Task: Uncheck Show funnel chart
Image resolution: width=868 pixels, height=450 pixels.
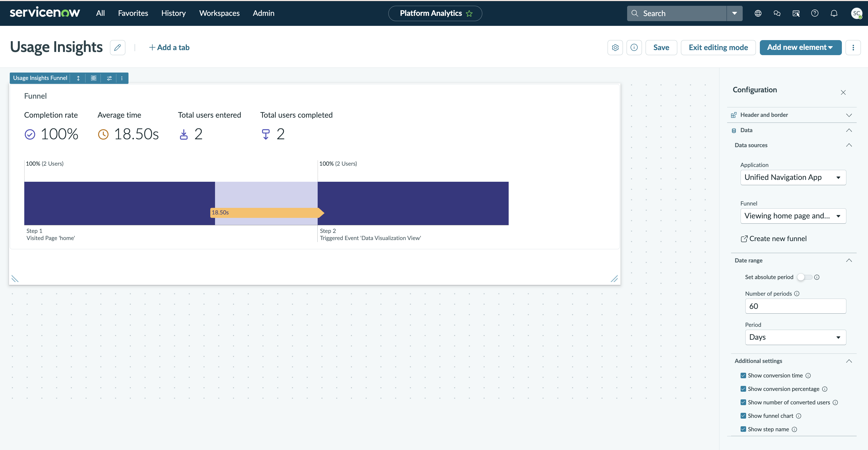Action: tap(743, 416)
